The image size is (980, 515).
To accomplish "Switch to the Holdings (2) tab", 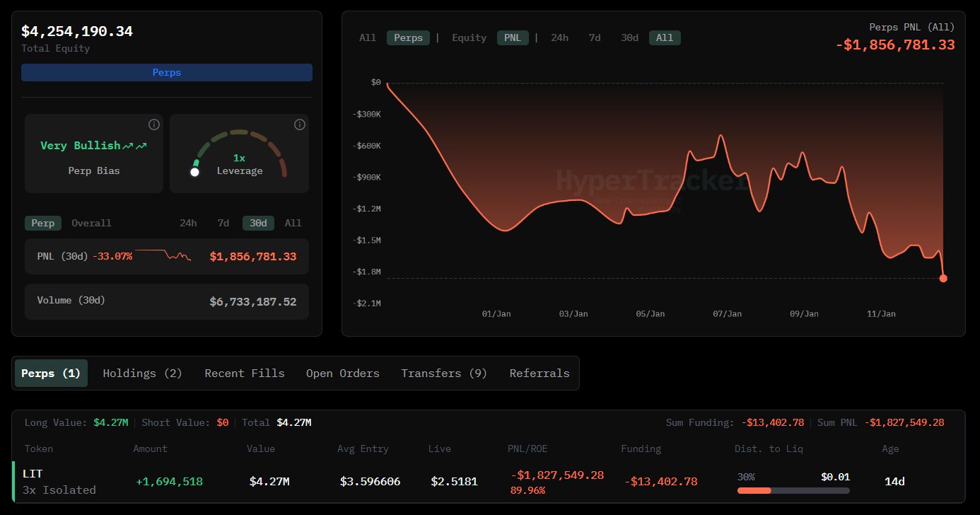I will point(142,373).
